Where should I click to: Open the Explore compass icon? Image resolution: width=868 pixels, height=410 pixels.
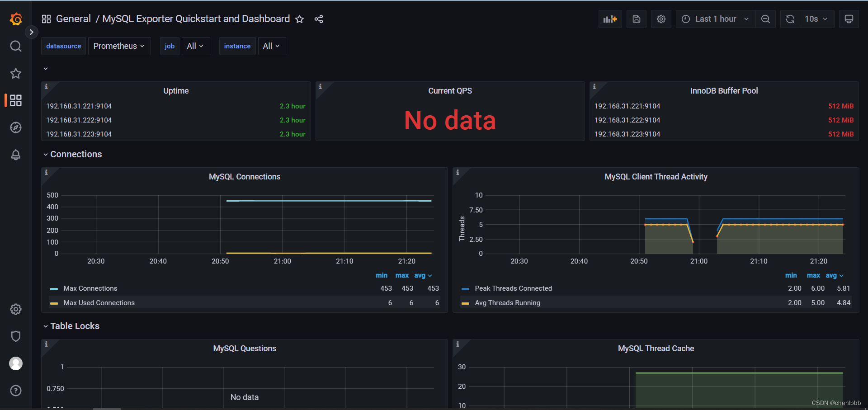16,127
